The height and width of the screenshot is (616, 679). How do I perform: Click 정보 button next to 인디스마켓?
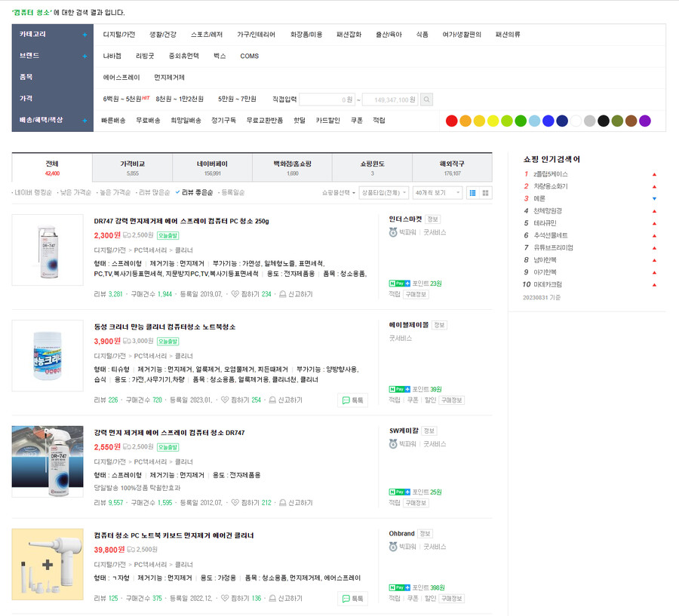tap(432, 219)
